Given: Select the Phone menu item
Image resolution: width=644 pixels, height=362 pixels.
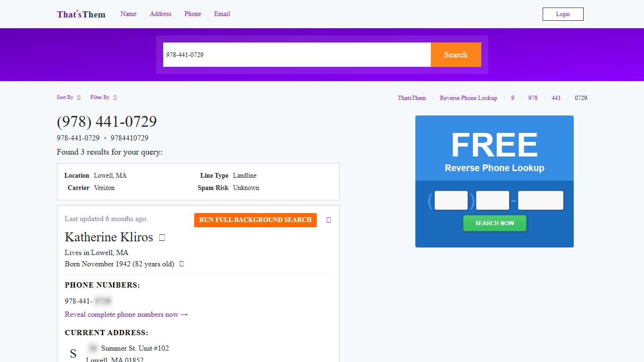Looking at the screenshot, I should pos(192,14).
